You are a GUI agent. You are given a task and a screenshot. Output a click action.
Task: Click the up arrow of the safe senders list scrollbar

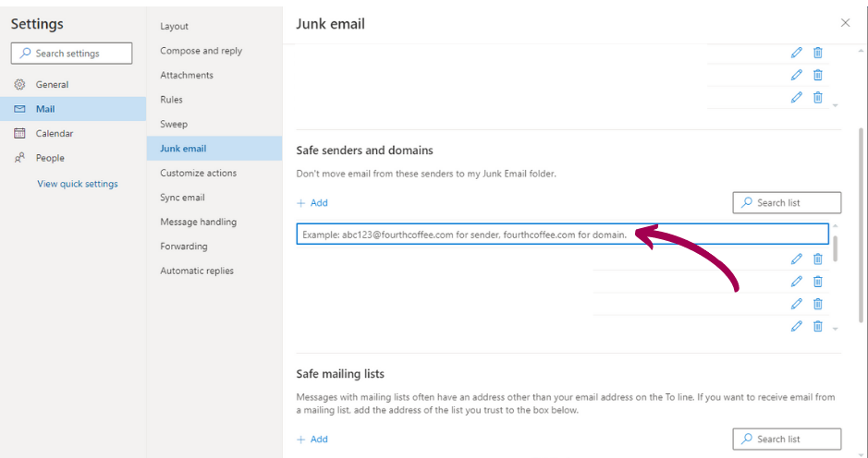click(x=836, y=226)
